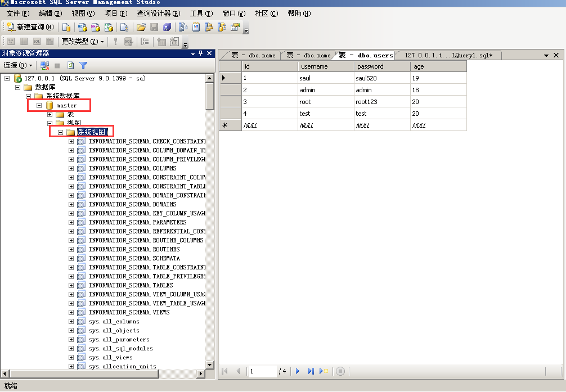Click the Add Table icon

click(x=161, y=42)
